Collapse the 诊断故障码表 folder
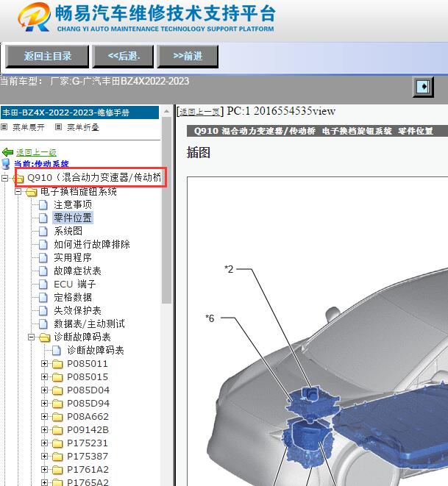The width and height of the screenshot is (448, 486). 32,337
